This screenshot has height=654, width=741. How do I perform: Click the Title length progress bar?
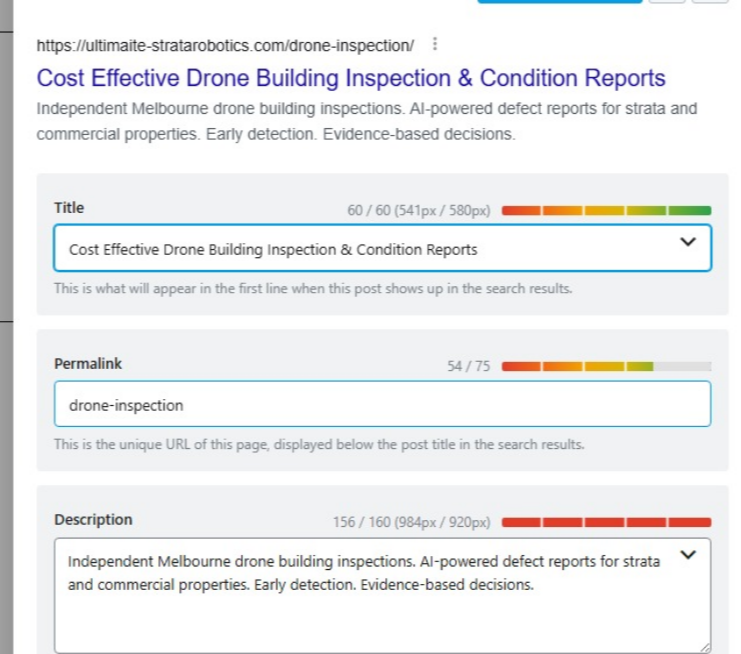click(x=606, y=211)
